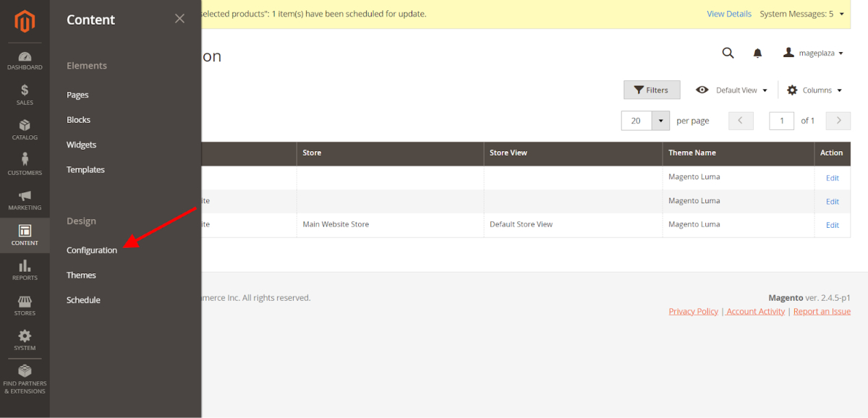Open Pages under Elements

(77, 95)
